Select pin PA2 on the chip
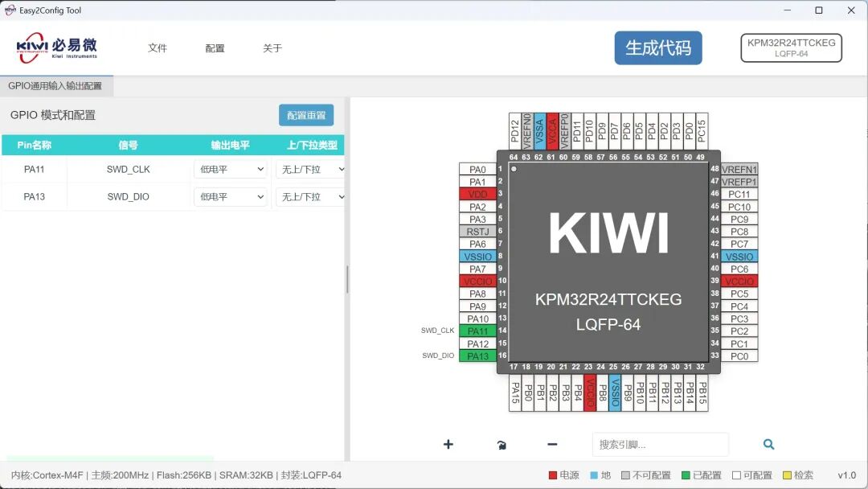The height and width of the screenshot is (489, 868). tap(477, 207)
